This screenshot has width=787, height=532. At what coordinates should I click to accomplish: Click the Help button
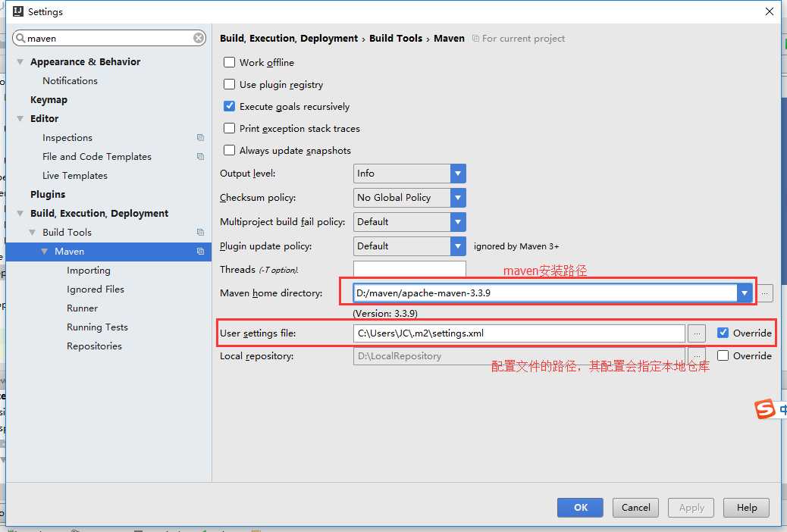point(746,508)
